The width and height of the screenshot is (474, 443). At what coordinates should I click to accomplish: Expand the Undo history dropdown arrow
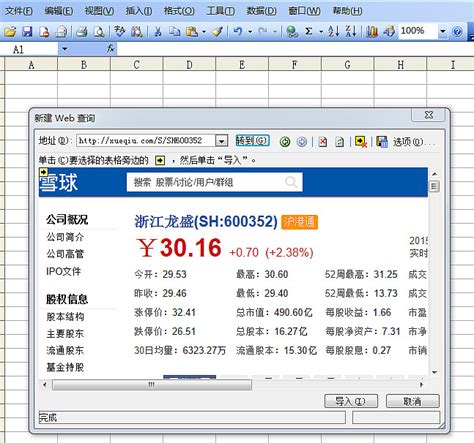pos(250,32)
